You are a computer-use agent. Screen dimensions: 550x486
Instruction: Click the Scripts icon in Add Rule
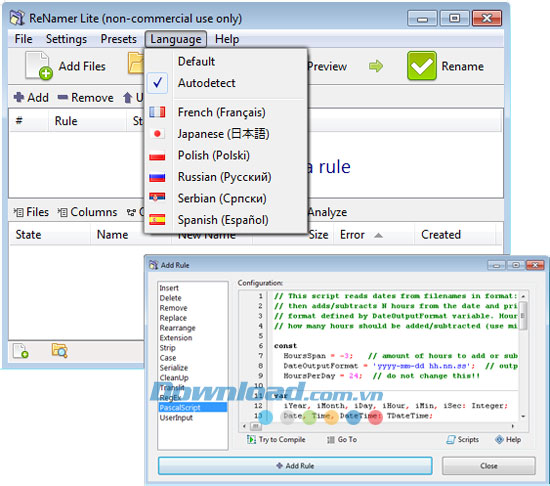451,439
